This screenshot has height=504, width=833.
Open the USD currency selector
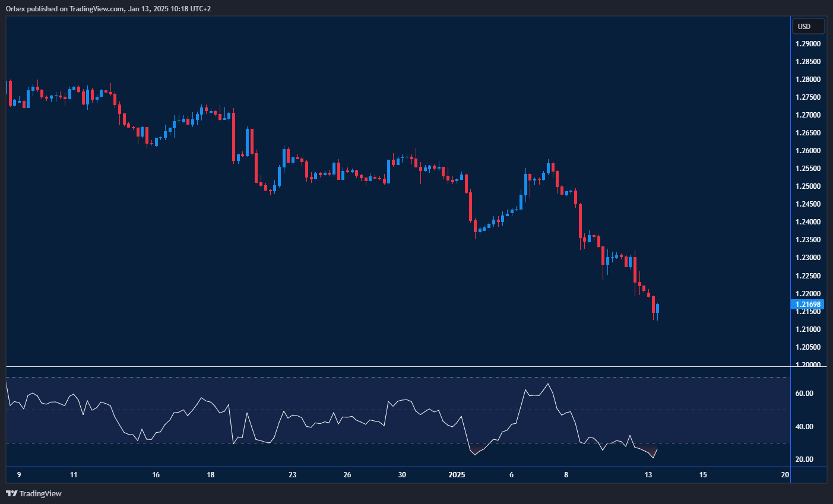808,26
